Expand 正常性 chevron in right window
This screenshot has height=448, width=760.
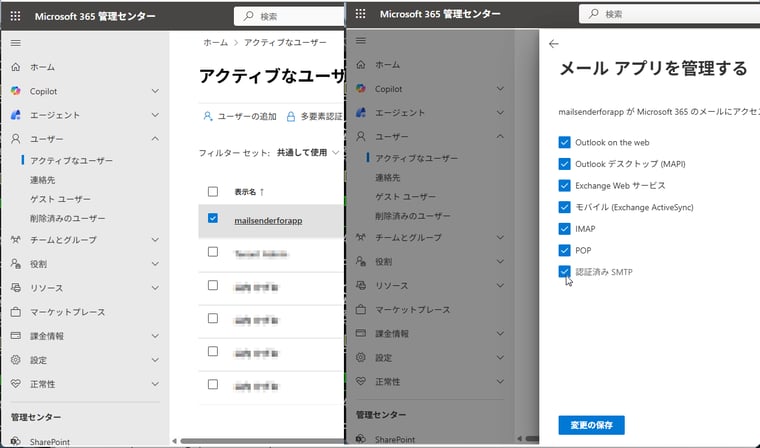(x=500, y=382)
